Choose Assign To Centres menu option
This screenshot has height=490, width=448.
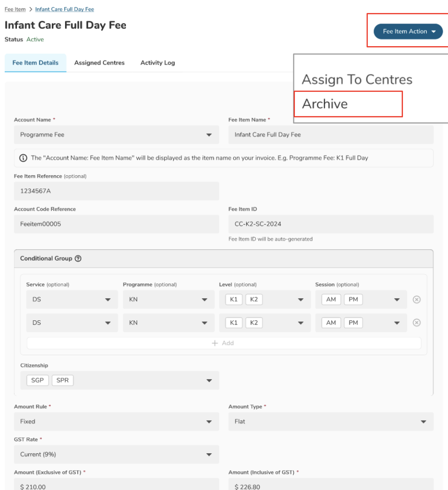click(357, 80)
